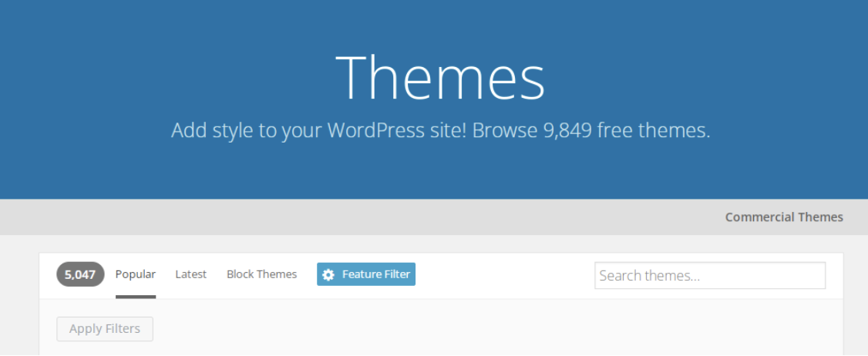The image size is (868, 356).
Task: Click the Themes page heading
Action: [440, 77]
